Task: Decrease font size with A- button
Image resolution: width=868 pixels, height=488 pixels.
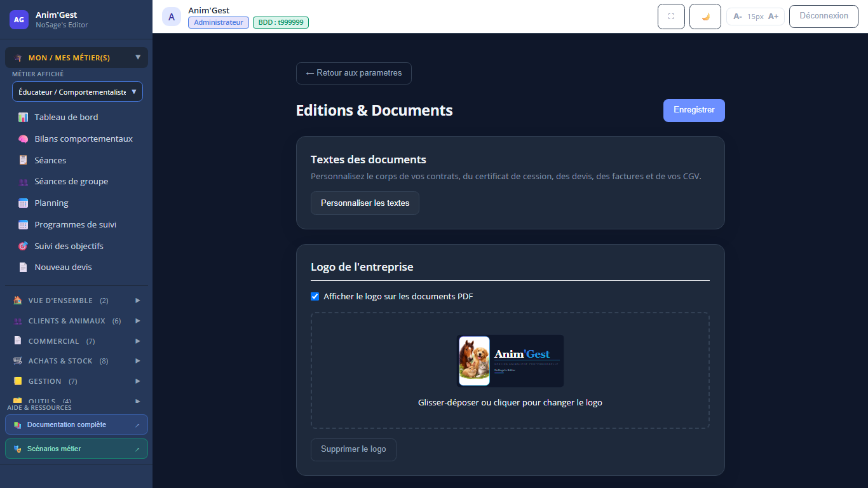Action: point(738,17)
